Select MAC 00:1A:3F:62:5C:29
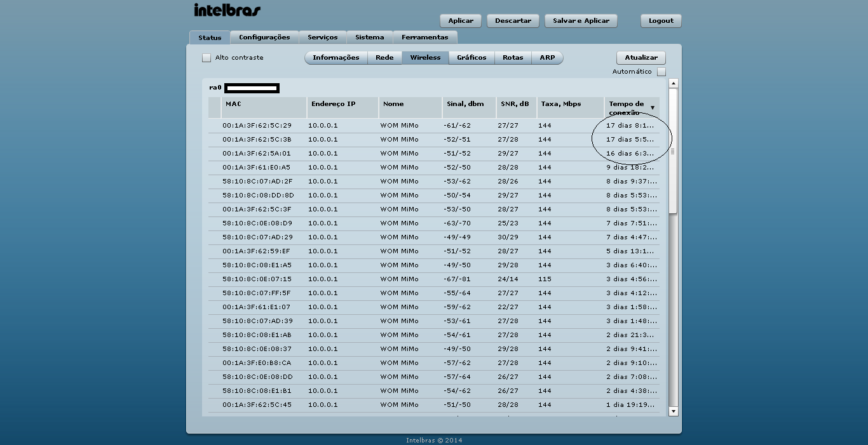The image size is (868, 445). tap(257, 126)
